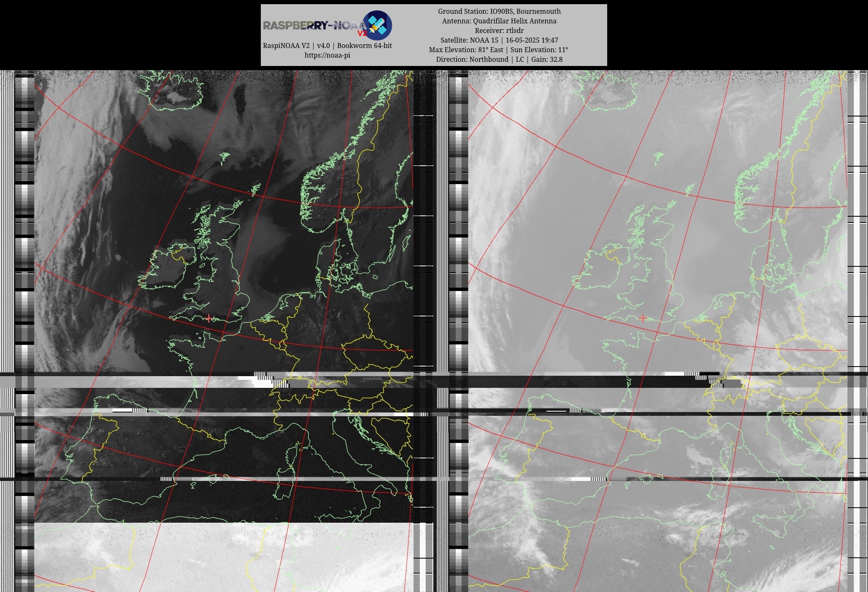Click the 'Antenna: Quadrifilar Helix Antenna' line
Viewport: 868px width, 592px height.
click(x=499, y=21)
